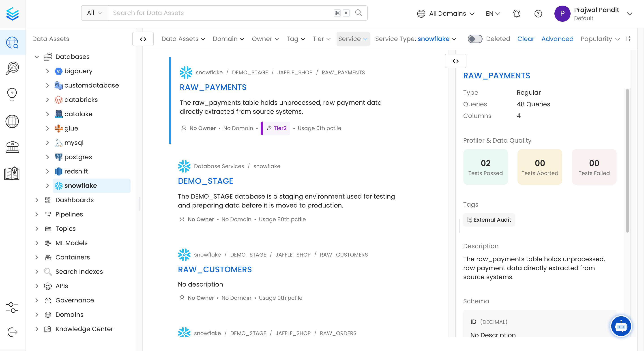Toggle the Deleted switch
The width and height of the screenshot is (644, 351).
click(475, 39)
